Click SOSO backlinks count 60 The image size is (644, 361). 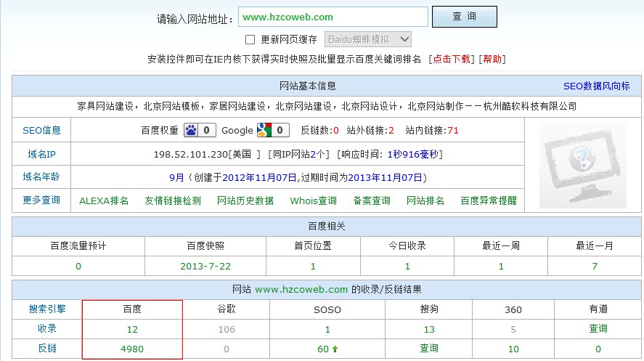click(323, 349)
